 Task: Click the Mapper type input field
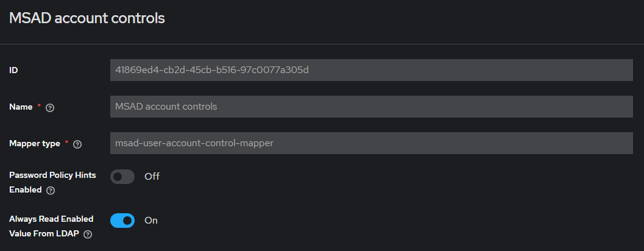click(372, 143)
